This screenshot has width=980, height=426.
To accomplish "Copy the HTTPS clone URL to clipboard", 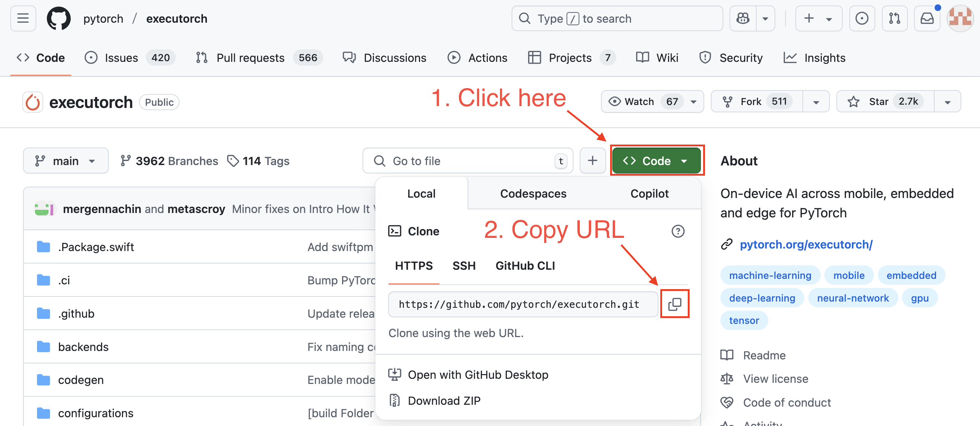I will click(674, 304).
